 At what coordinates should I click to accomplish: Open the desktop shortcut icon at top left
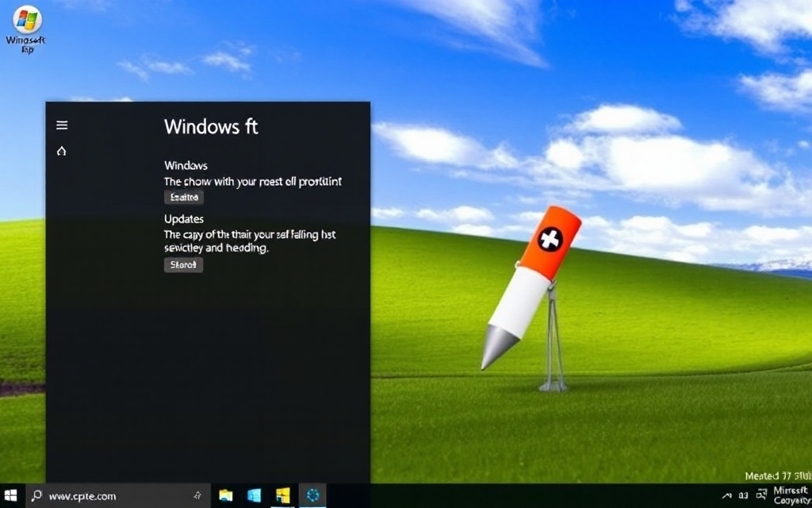26,30
